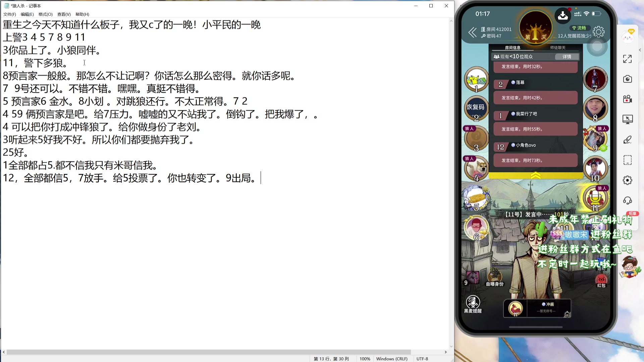Screen dimensions: 644x362
Task: Open the game settings gear in live room
Action: pyautogui.click(x=598, y=31)
